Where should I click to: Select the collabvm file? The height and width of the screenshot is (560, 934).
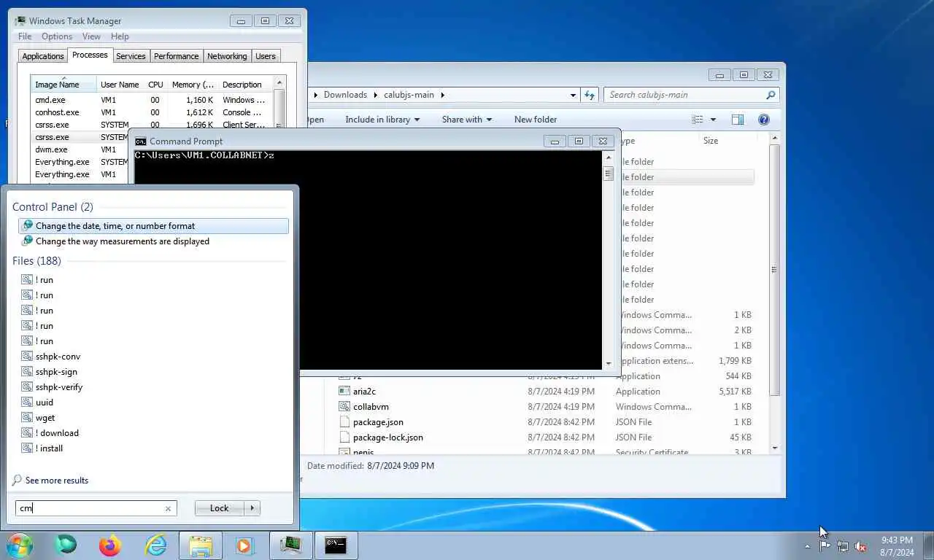tap(371, 407)
